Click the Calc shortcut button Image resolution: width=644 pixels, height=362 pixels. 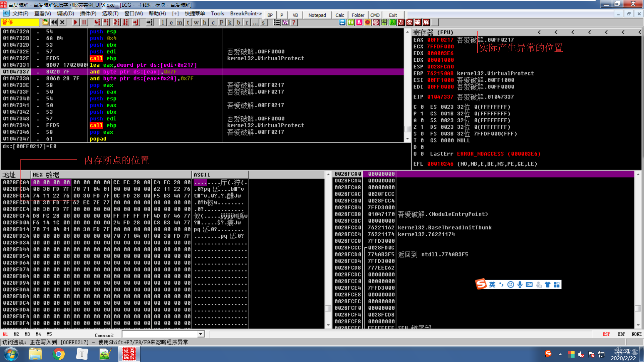[339, 15]
